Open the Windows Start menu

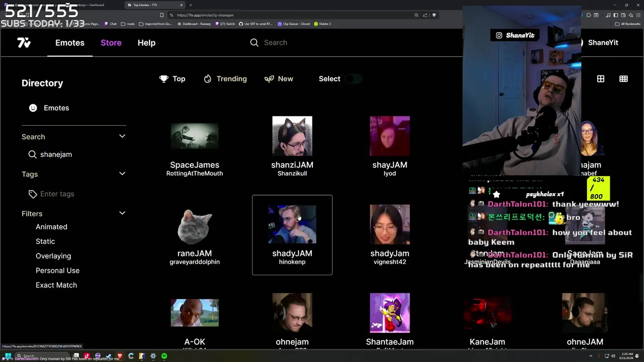(8, 356)
